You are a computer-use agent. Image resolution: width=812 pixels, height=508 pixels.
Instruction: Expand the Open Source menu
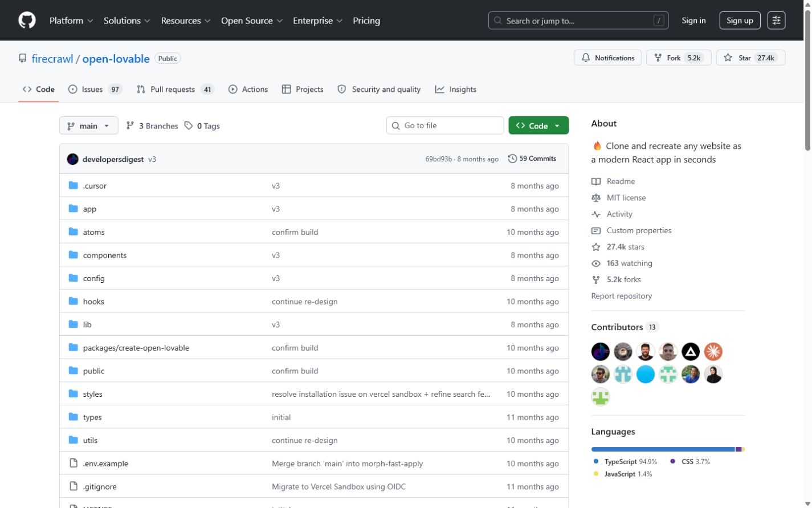[x=252, y=21]
